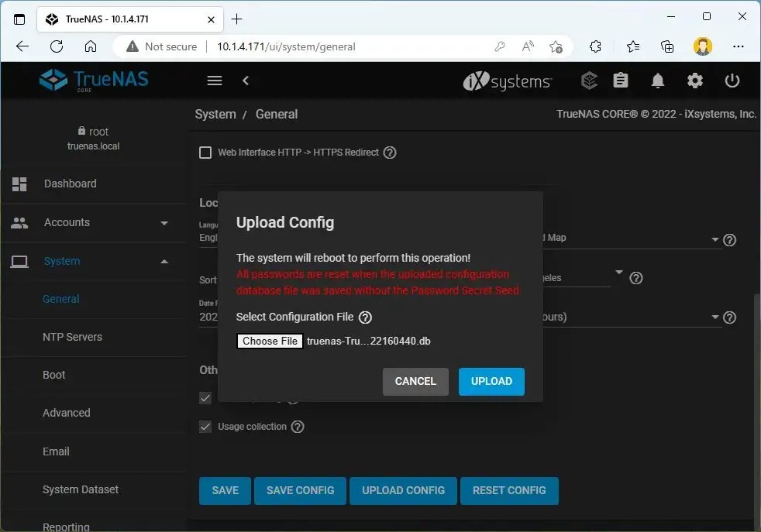Open the Settings gear in the top bar
The height and width of the screenshot is (532, 761).
(694, 81)
